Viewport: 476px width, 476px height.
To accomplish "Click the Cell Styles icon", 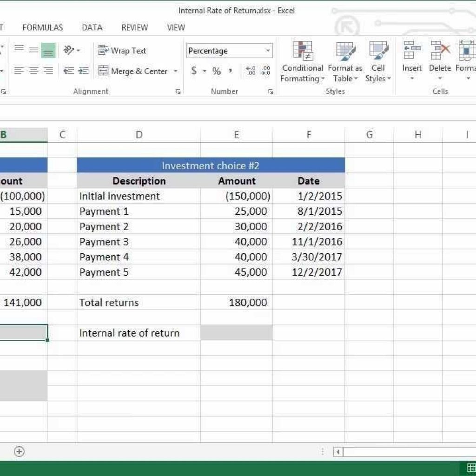I will [x=378, y=52].
